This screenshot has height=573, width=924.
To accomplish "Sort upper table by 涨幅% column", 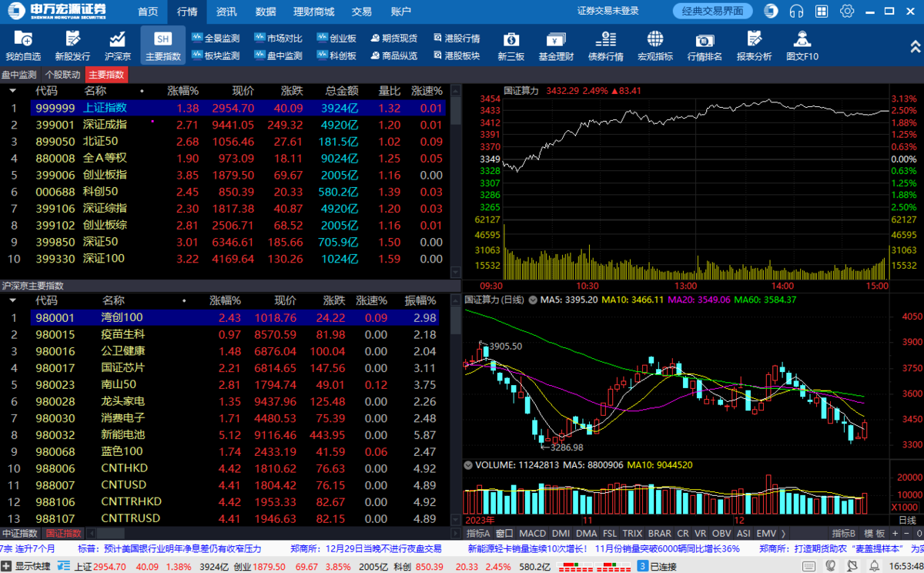I will tap(182, 91).
